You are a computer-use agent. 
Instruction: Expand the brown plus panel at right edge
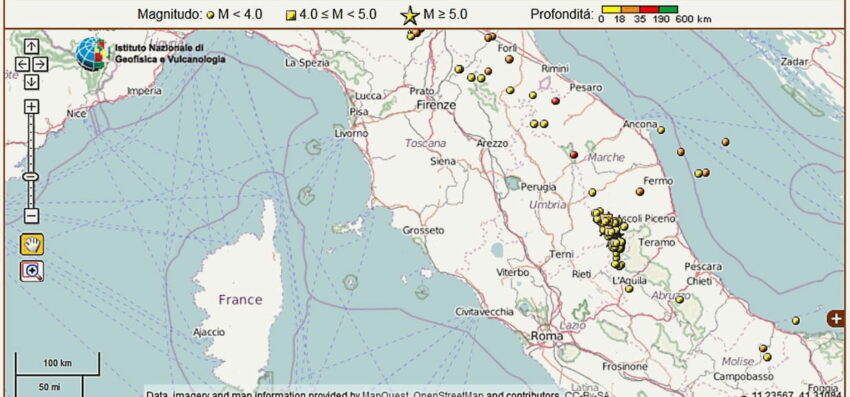836,318
